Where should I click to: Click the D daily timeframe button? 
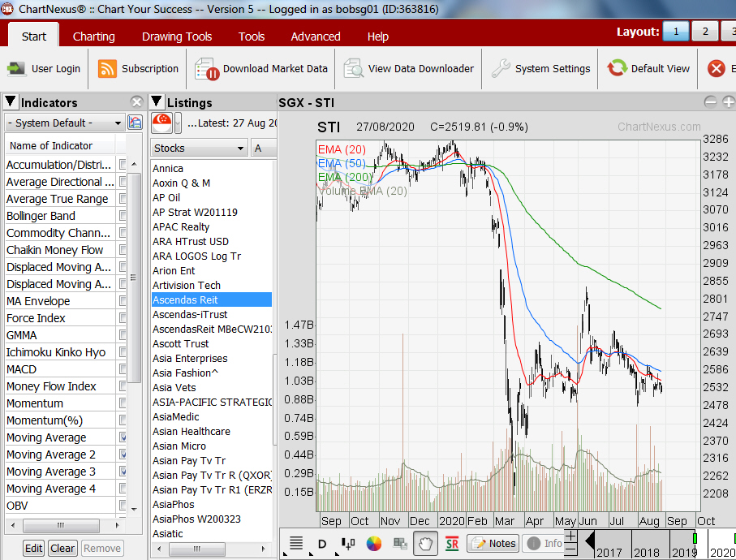click(x=321, y=544)
